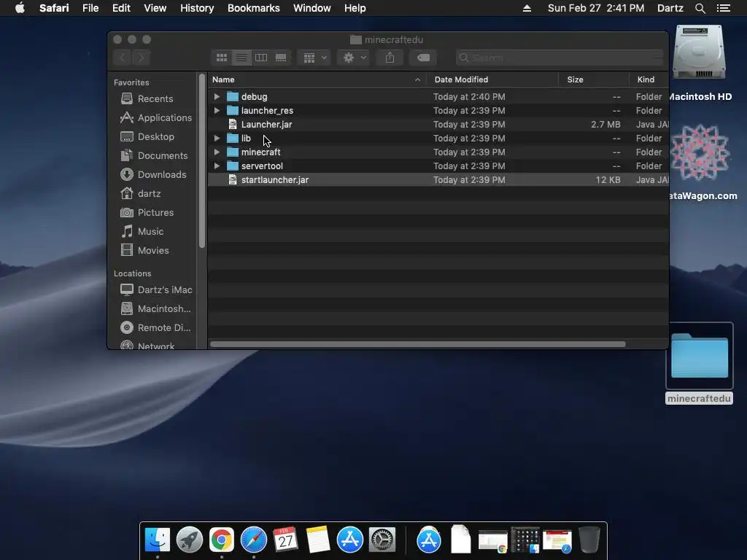Open Pictures in sidebar
This screenshot has height=560, width=747.
[x=147, y=212]
